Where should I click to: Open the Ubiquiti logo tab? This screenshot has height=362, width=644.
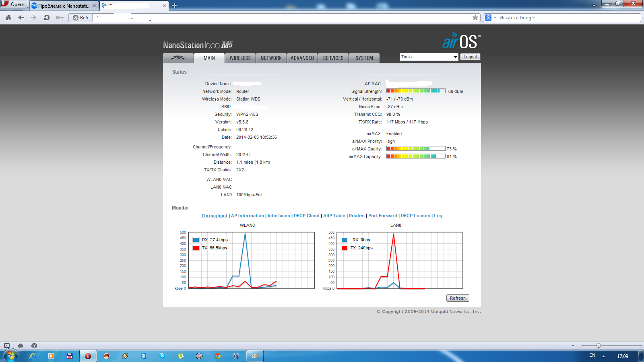[178, 58]
